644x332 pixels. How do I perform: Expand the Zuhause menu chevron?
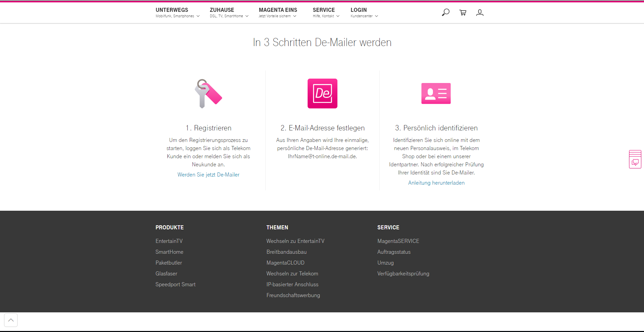coord(247,16)
